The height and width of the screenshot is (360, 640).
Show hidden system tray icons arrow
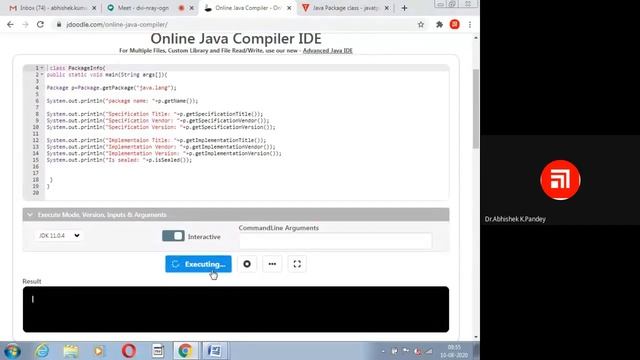pos(383,351)
